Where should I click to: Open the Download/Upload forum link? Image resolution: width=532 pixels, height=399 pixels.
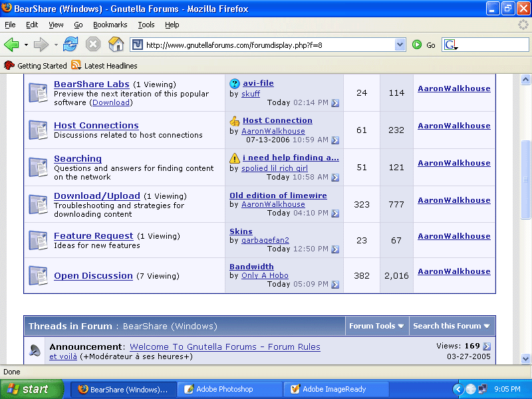(97, 196)
